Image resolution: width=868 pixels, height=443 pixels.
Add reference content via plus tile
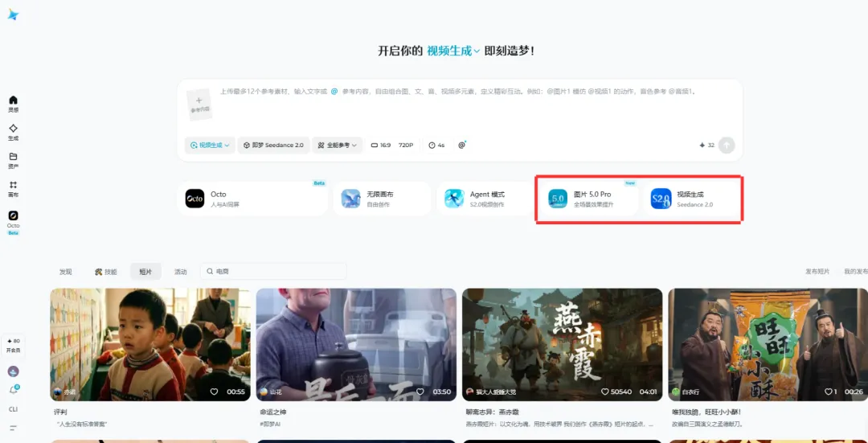(x=199, y=104)
